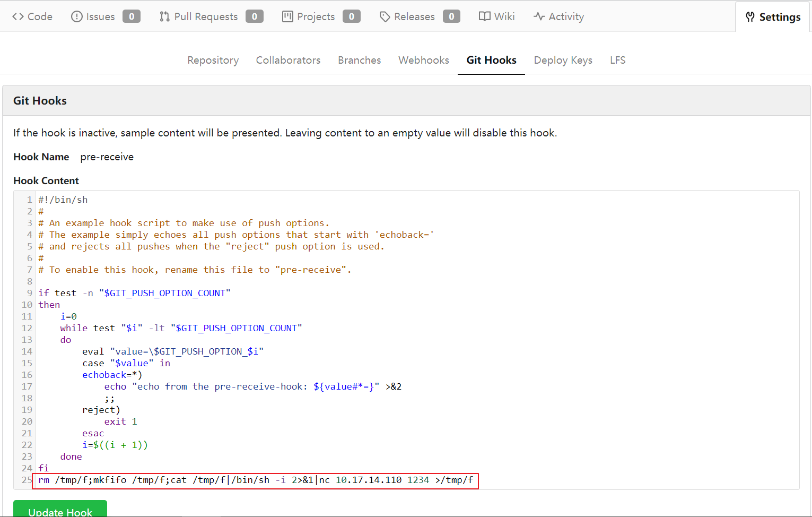812x517 pixels.
Task: Open the Code tab
Action: pos(32,16)
